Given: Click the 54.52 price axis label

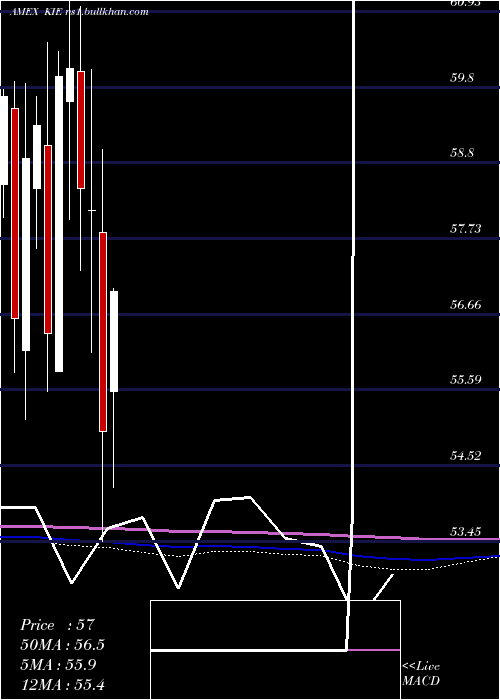Looking at the screenshot, I should tap(465, 456).
